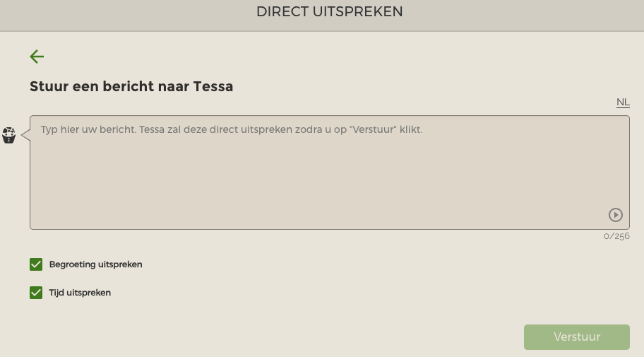Click the "Stuur een bericht naar Tessa" heading
Image resolution: width=644 pixels, height=357 pixels.
(131, 86)
